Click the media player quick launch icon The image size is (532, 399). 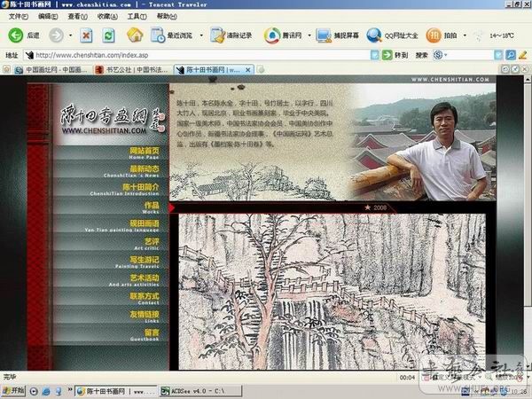point(34,391)
